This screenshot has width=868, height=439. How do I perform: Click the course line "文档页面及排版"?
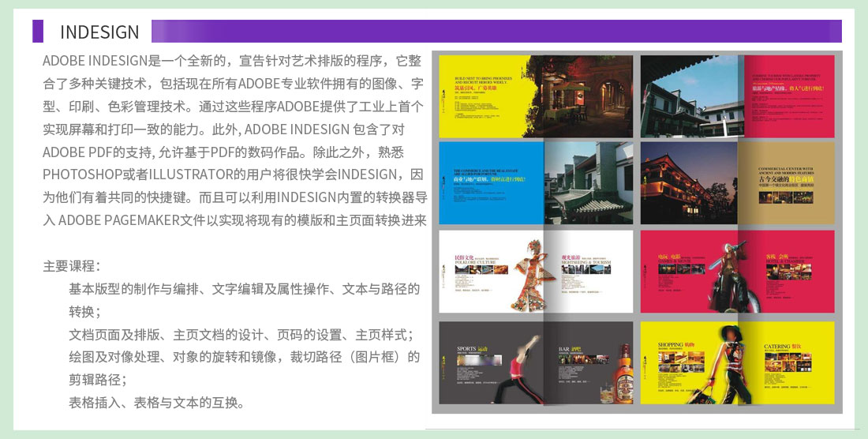(241, 335)
